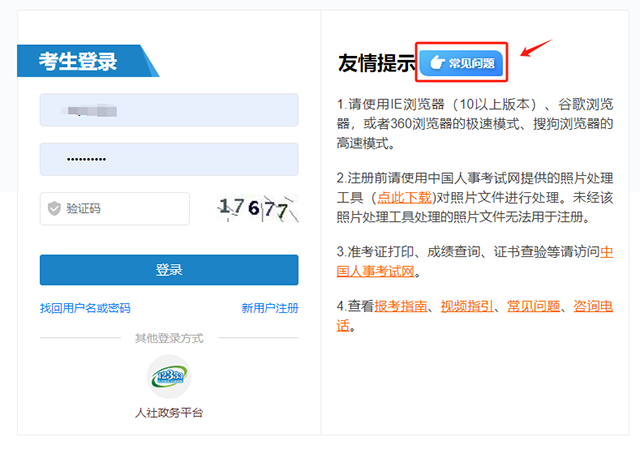Open 找回用户名或密码 link
This screenshot has width=640, height=454.
[x=85, y=308]
